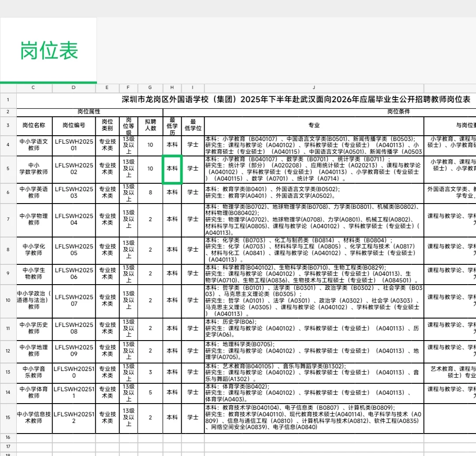Select row 15 header
This screenshot has width=476, height=456.
(x=8, y=418)
